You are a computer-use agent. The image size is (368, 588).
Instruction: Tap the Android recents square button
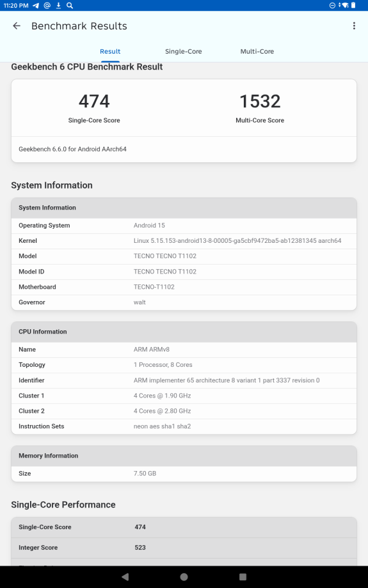click(x=243, y=576)
